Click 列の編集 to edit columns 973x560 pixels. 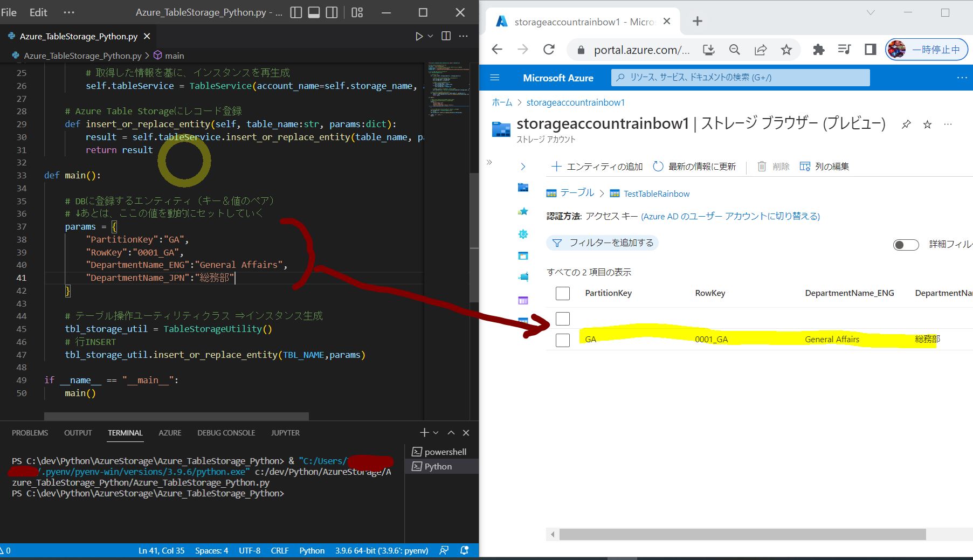[x=824, y=167]
